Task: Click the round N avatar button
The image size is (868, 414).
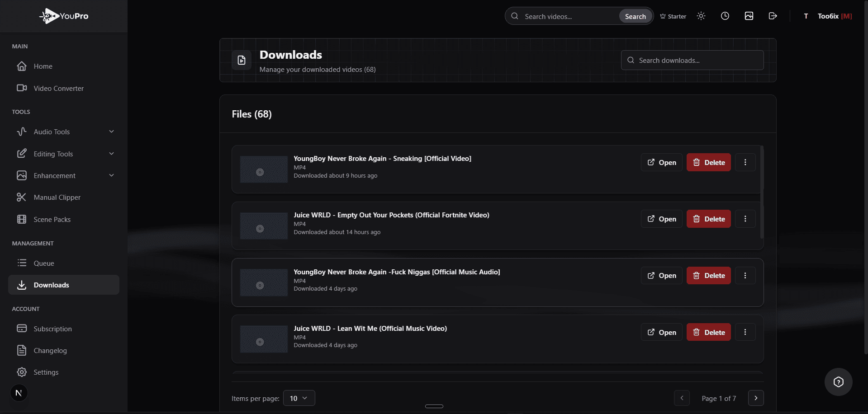Action: [x=19, y=393]
